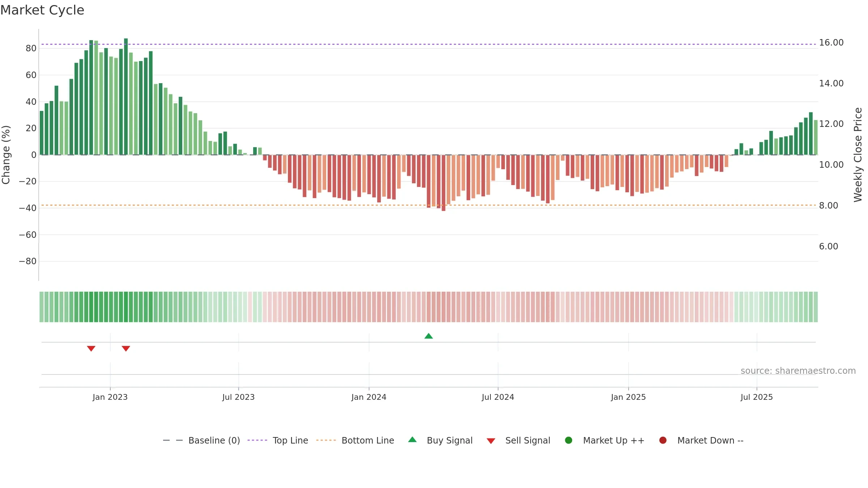868x488 pixels.
Task: Click the dark red circle icon in legend
Action: 663,440
